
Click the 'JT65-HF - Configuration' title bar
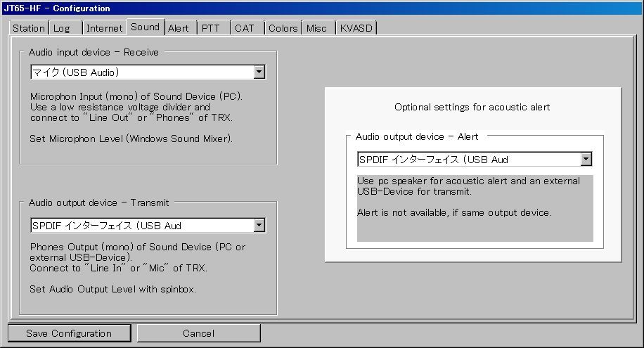pos(322,8)
